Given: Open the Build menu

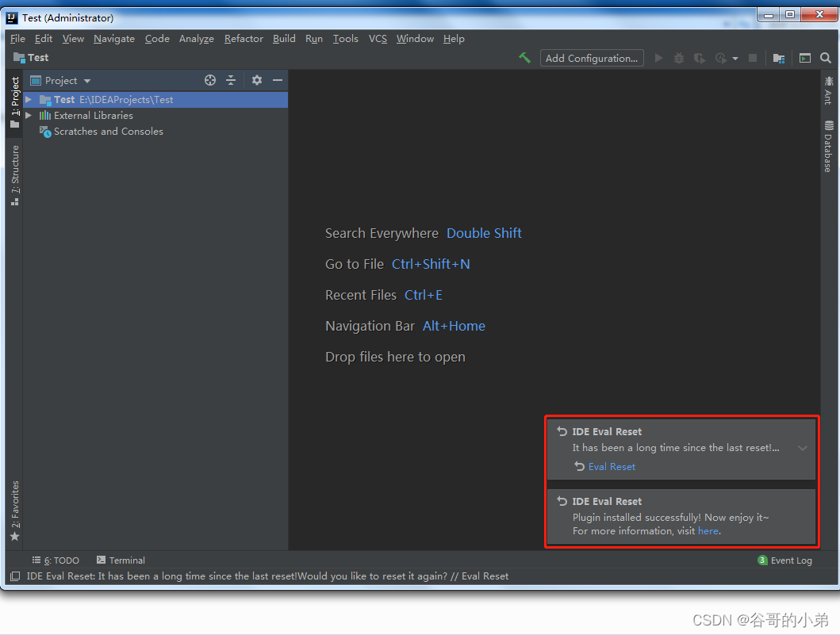Looking at the screenshot, I should click(284, 39).
